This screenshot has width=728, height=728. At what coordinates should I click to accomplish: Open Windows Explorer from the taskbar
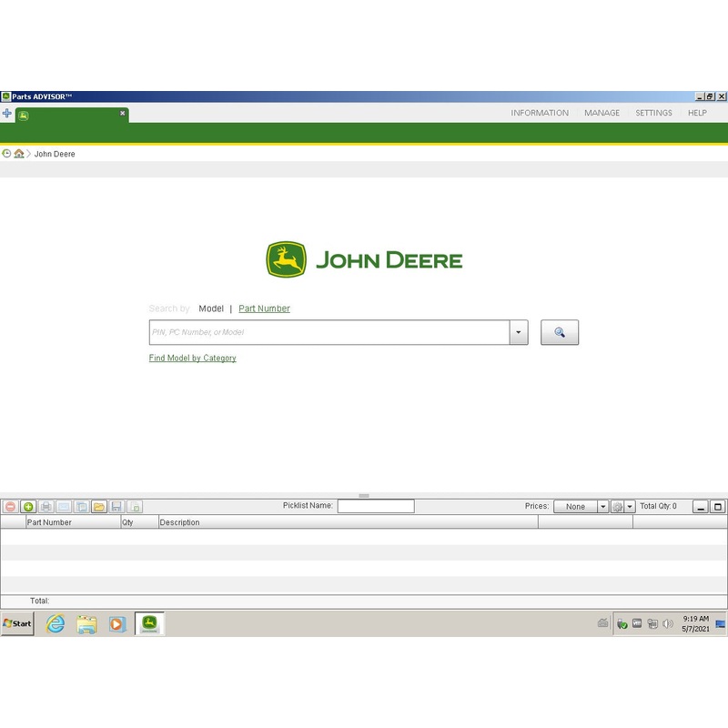(86, 624)
